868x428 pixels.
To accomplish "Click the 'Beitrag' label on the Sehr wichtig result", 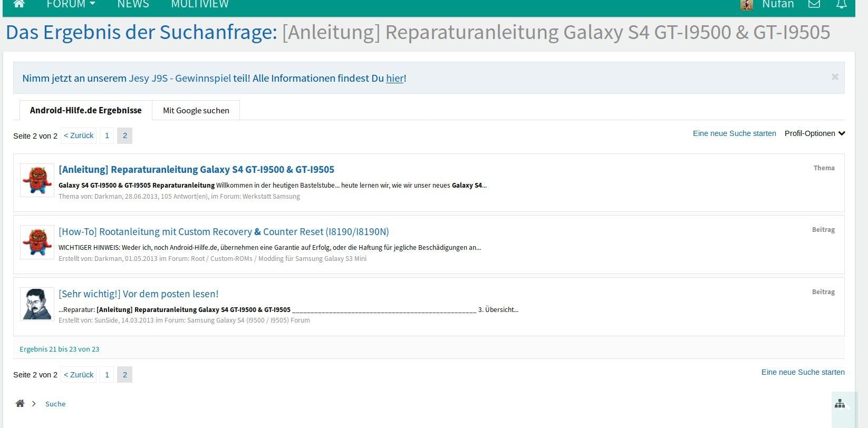I will (x=823, y=291).
